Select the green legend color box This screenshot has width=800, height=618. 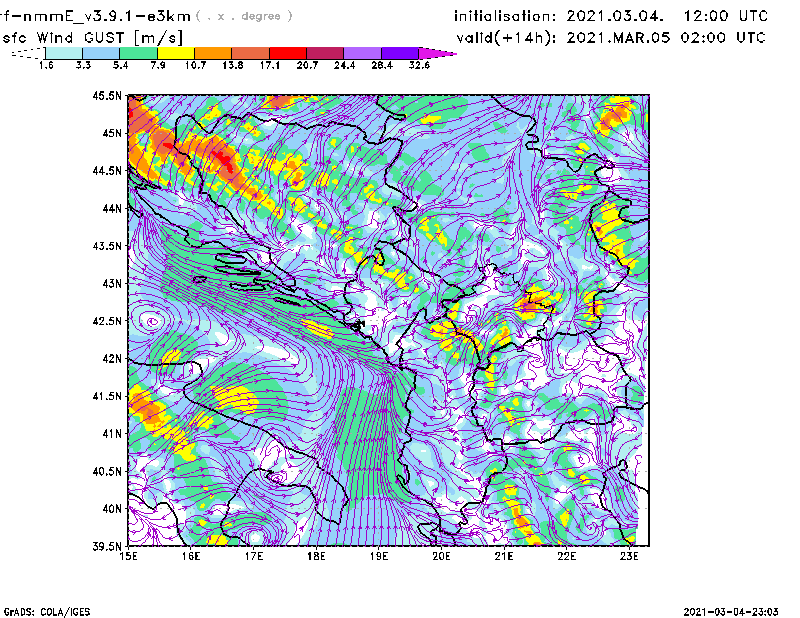click(139, 53)
